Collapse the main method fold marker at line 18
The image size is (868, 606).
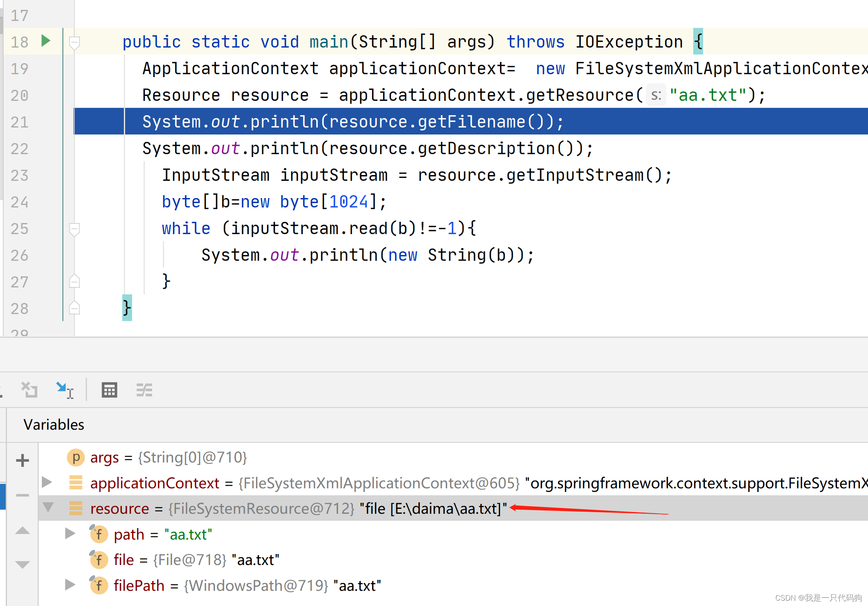click(x=74, y=42)
